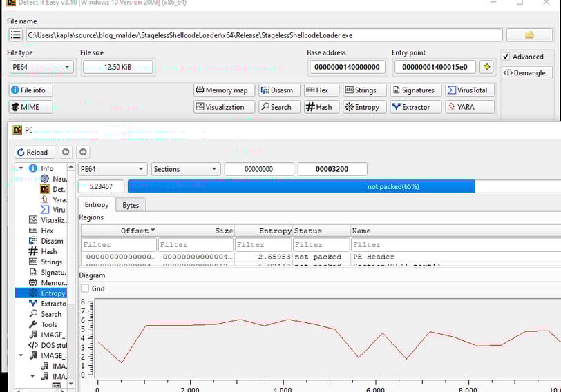Click the Demangle button
This screenshot has width=561, height=392.
point(527,73)
